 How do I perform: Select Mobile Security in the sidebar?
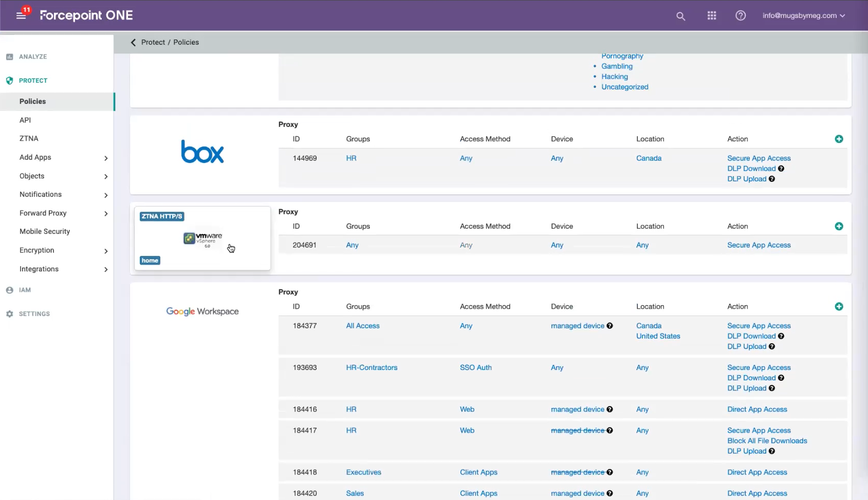tap(45, 232)
